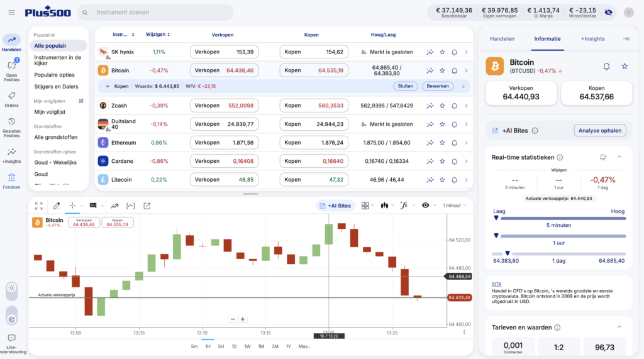This screenshot has width=644, height=359.
Task: Open the Orders section in sidebar
Action: tap(11, 100)
